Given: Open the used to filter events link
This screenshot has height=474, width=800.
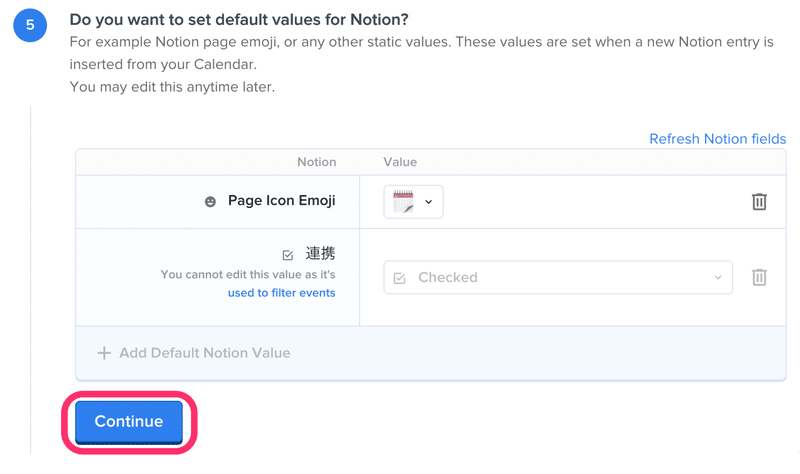Looking at the screenshot, I should (282, 293).
